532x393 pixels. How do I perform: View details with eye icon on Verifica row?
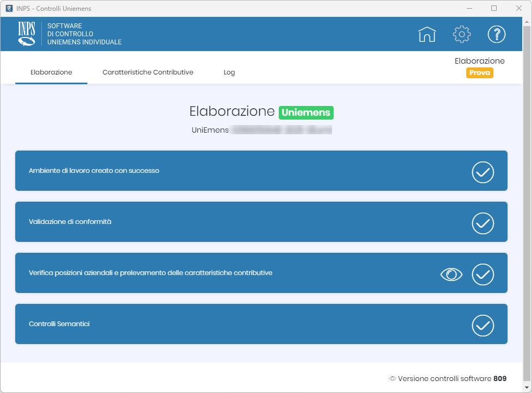point(451,275)
